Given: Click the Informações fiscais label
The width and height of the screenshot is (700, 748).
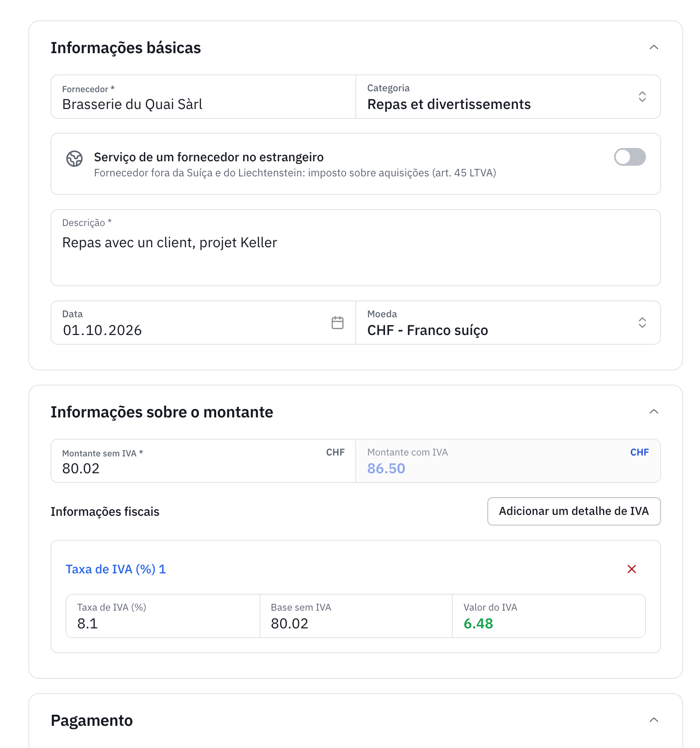Looking at the screenshot, I should (105, 511).
